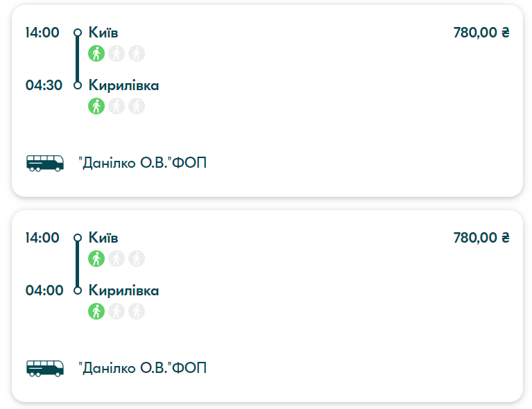532x409 pixels.
Task: Click the Кирилівка arrival stop in the 04:00 trip
Action: point(123,290)
